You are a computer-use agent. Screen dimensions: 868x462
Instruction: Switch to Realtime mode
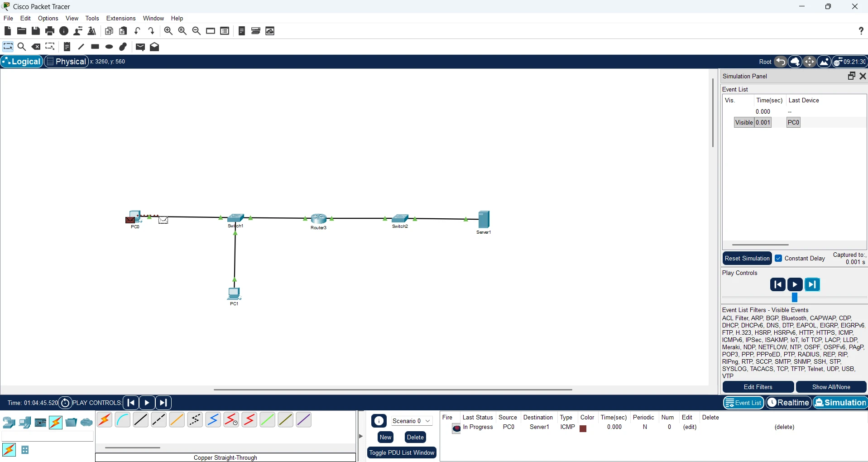tap(789, 403)
